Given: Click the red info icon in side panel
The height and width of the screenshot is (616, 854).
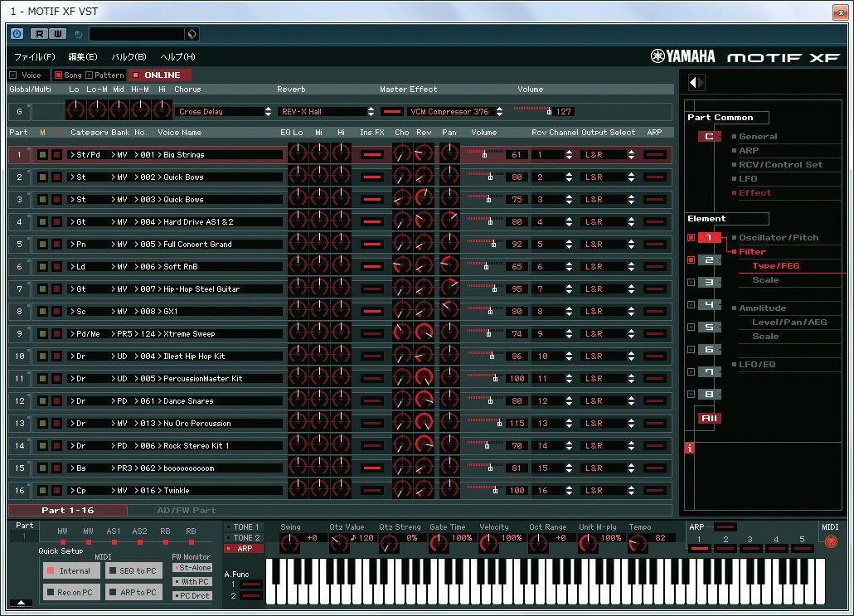Looking at the screenshot, I should [690, 449].
